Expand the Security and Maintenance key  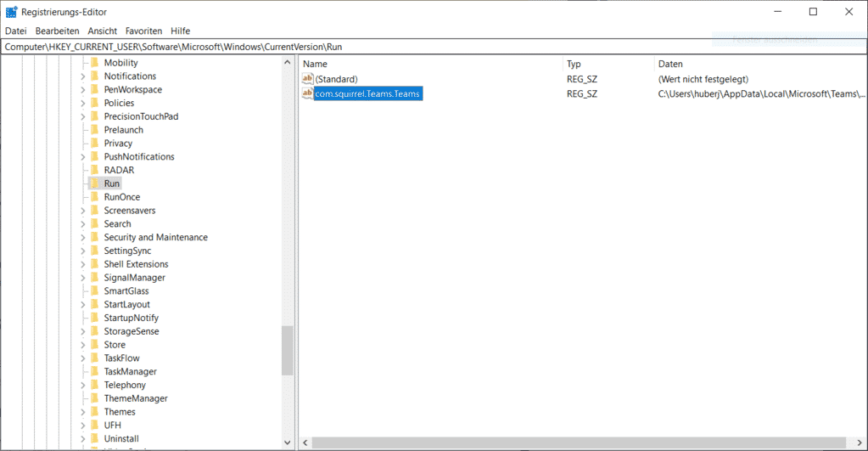click(x=83, y=237)
